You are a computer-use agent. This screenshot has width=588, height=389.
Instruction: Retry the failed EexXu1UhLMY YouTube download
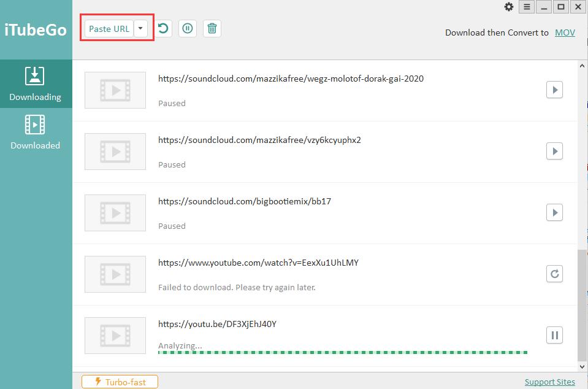click(x=555, y=274)
